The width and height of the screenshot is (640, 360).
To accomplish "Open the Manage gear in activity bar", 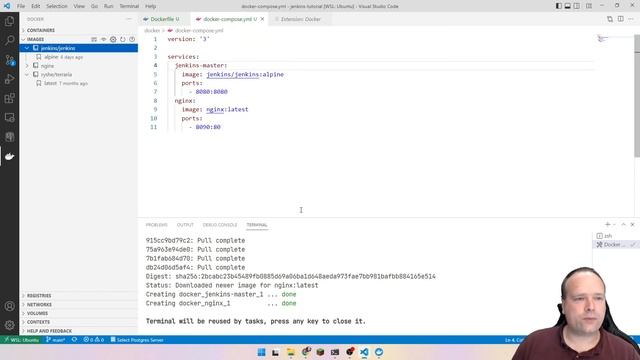I will 9,325.
